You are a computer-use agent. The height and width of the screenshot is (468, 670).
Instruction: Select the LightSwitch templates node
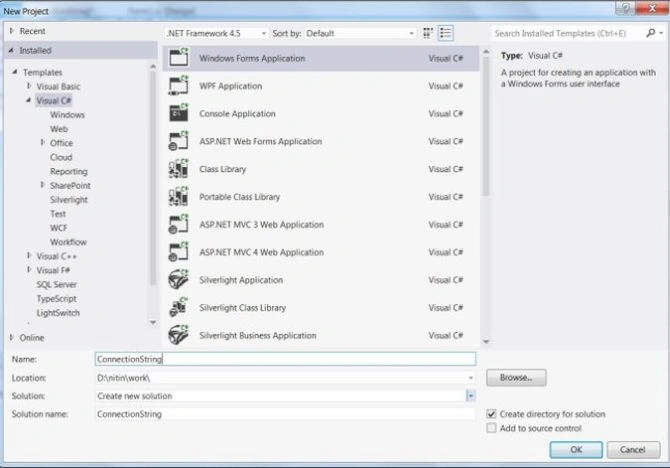[x=58, y=312]
